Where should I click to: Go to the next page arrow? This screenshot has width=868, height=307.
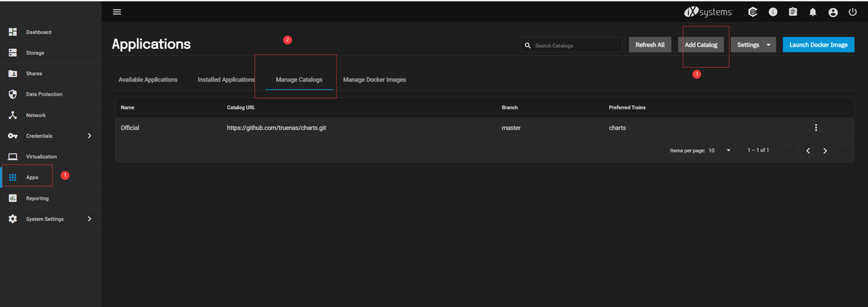pos(825,151)
